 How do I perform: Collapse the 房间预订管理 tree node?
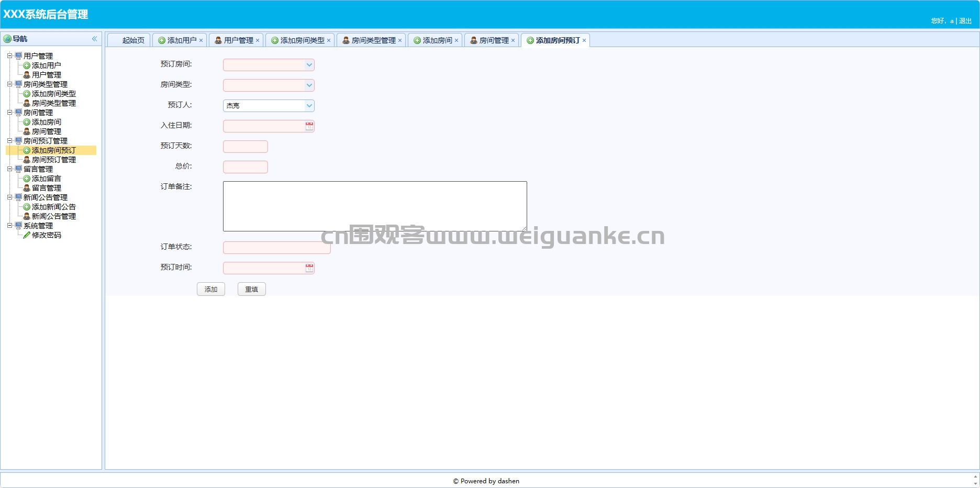tap(9, 140)
